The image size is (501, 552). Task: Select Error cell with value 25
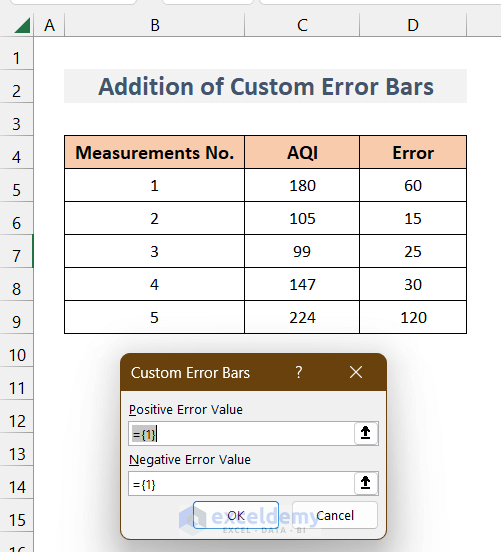[x=413, y=251]
